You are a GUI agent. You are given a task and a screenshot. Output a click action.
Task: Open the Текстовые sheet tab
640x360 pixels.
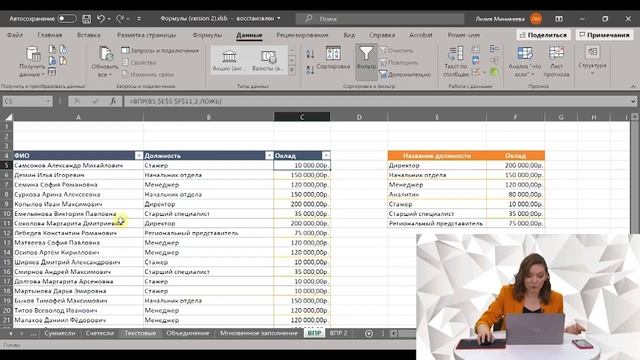140,333
